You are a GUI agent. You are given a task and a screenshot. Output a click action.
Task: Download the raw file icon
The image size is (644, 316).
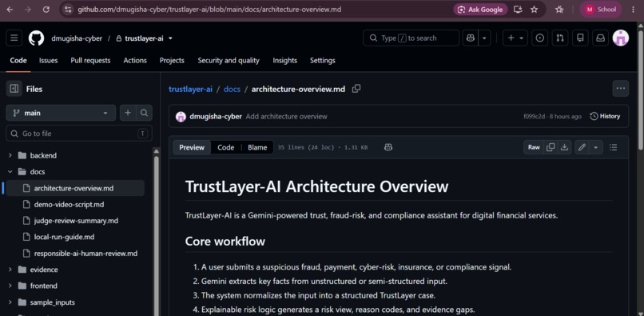(x=564, y=147)
